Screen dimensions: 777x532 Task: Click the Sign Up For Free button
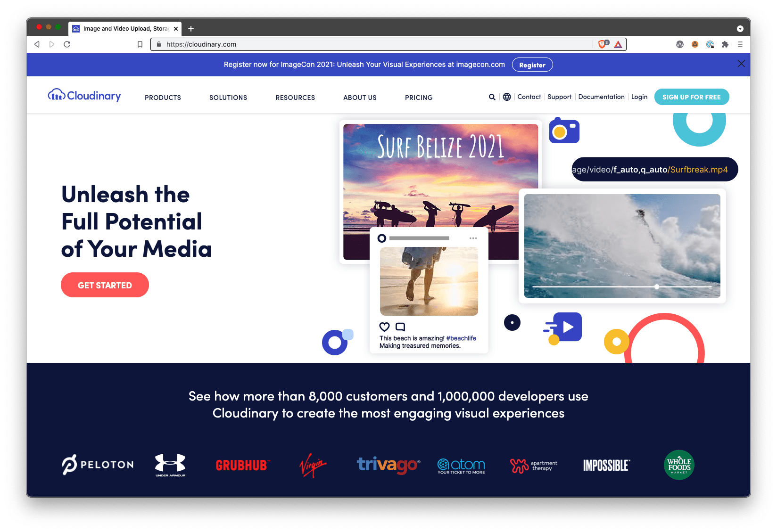(x=692, y=97)
